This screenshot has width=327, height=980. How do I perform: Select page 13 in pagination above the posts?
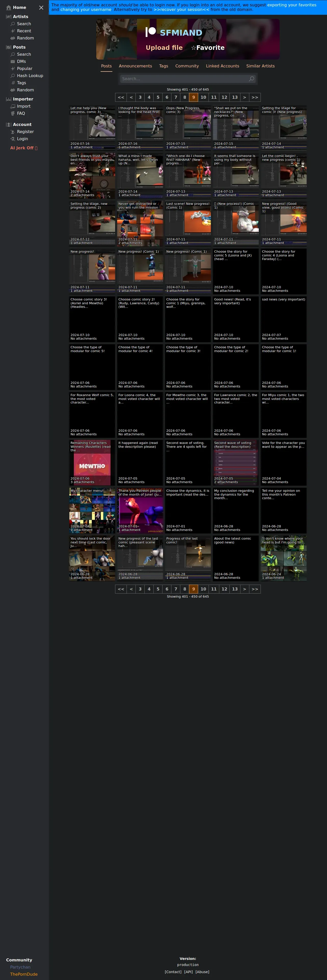(235, 97)
